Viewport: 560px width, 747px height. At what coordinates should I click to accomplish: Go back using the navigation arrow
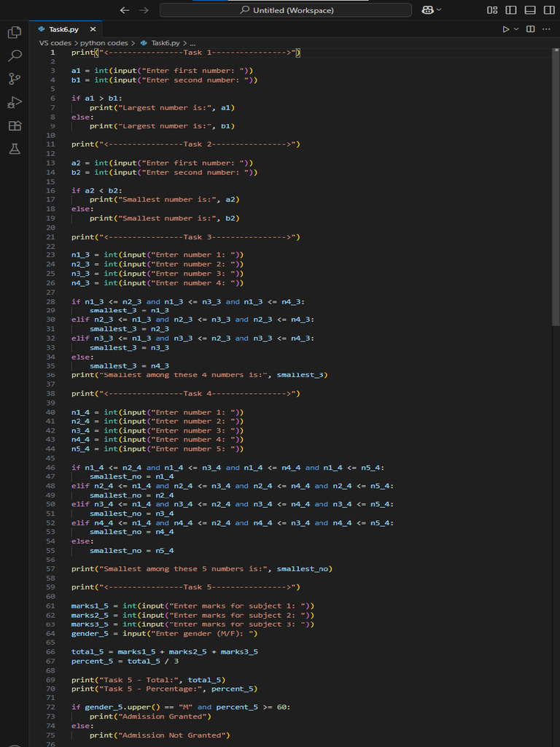pyautogui.click(x=125, y=10)
